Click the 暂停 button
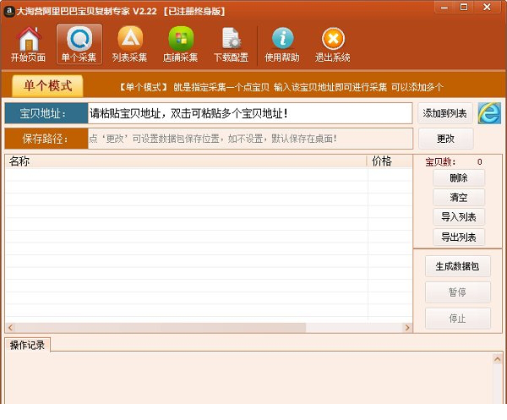This screenshot has width=507, height=420. pyautogui.click(x=457, y=292)
